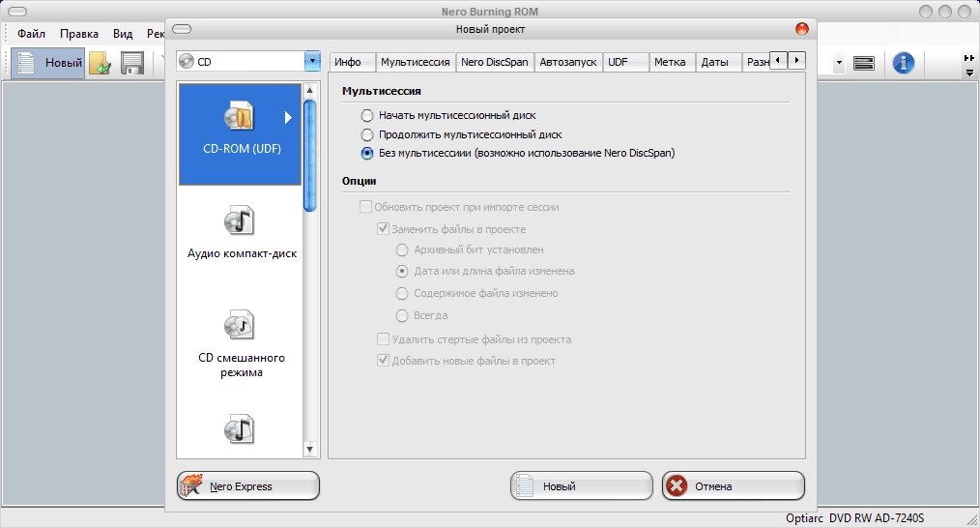
Task: Select CD-ROM (UDF) project type
Action: [x=240, y=133]
